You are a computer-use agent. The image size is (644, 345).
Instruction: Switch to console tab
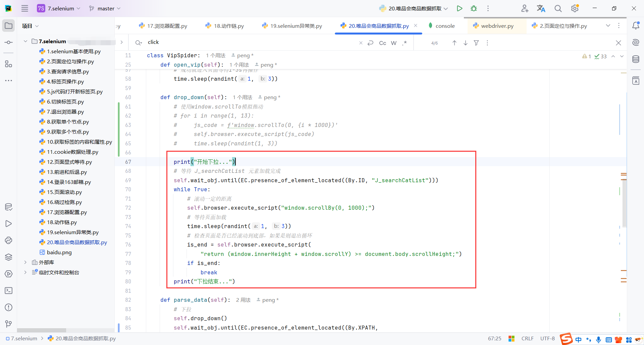tap(442, 26)
